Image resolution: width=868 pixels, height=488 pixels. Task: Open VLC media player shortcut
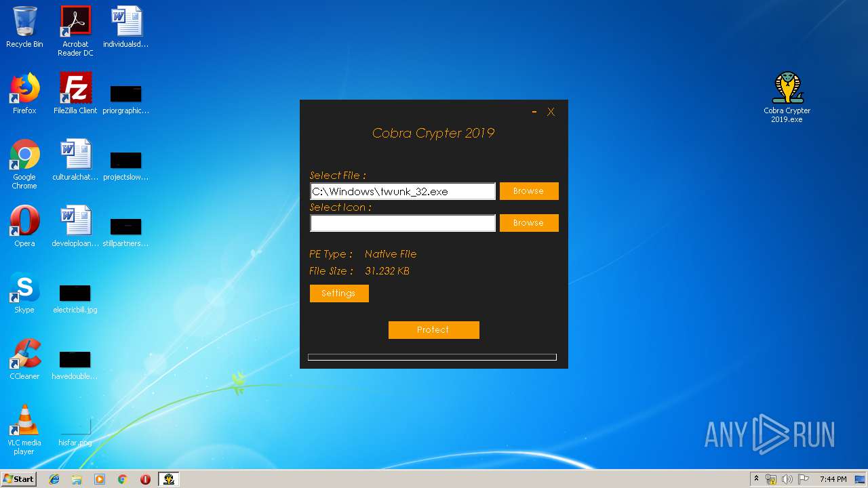(x=24, y=430)
